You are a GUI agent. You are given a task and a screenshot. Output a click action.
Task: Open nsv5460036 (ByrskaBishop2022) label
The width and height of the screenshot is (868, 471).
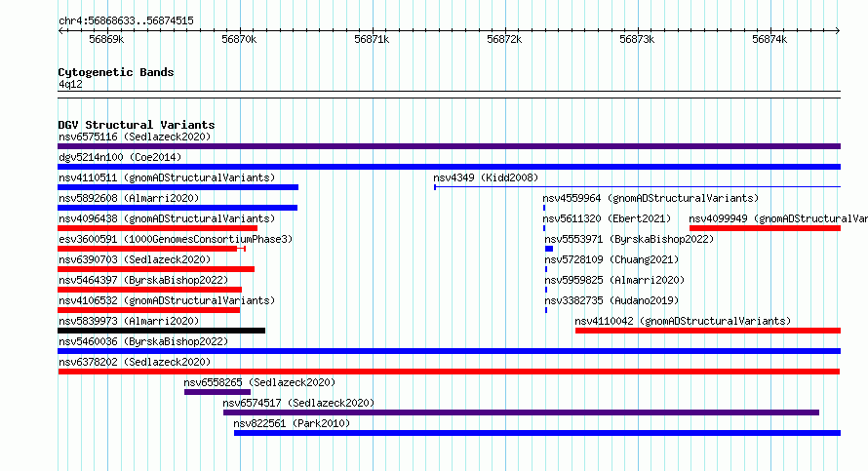point(143,341)
